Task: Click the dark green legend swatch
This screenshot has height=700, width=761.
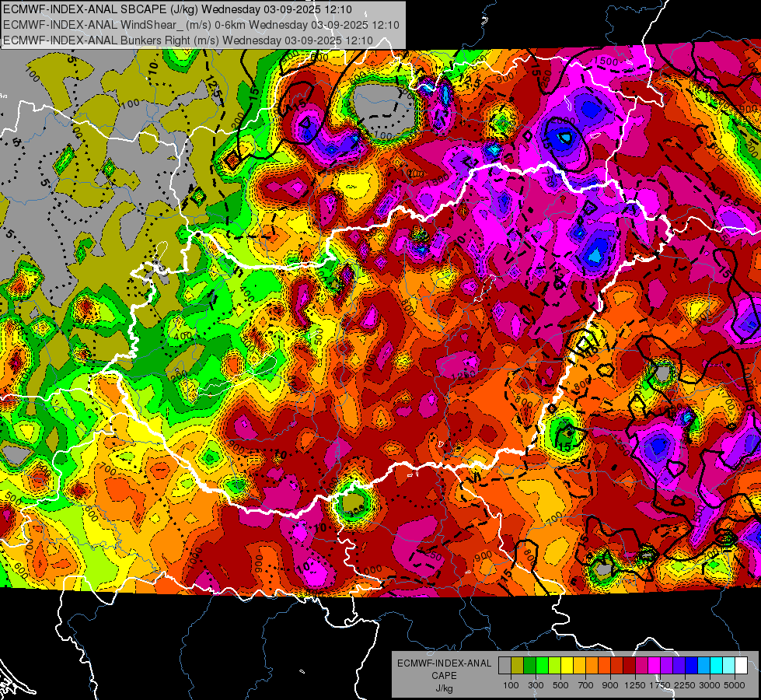Action: 530,665
